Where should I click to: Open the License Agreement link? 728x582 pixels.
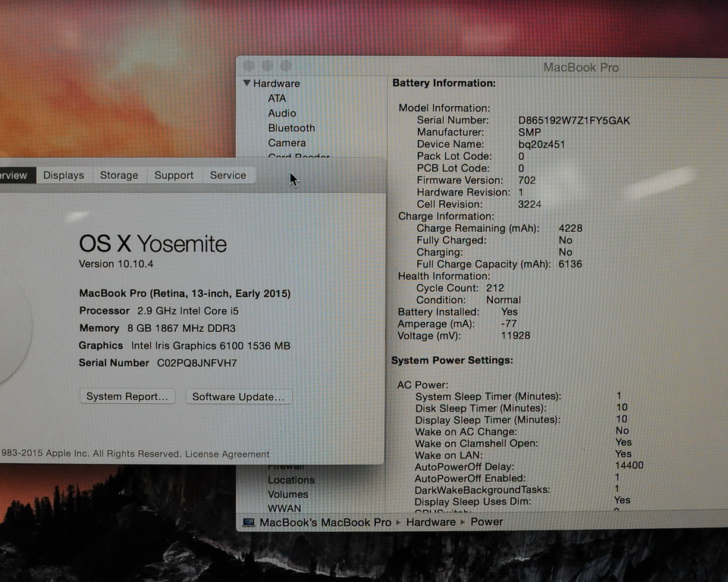[227, 454]
